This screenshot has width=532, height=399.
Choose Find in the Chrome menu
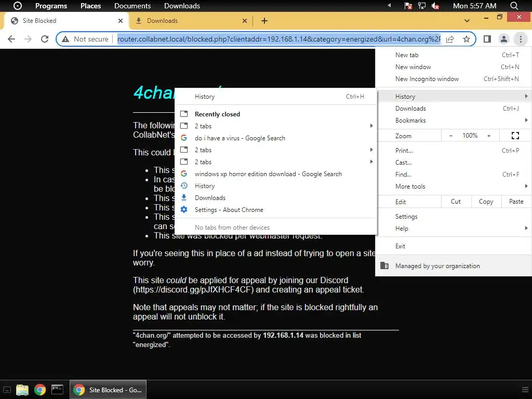click(x=453, y=175)
